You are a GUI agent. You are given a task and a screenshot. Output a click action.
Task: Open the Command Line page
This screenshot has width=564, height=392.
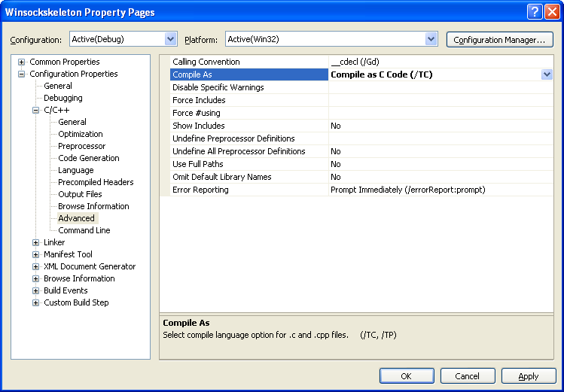coord(84,230)
